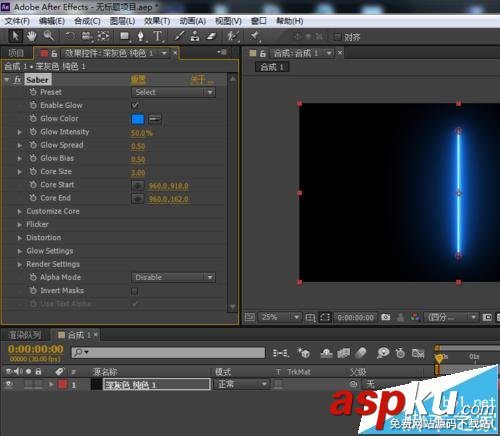Image resolution: width=500 pixels, height=436 pixels.
Task: Click the snapshot camera icon in viewer
Action: 386,317
